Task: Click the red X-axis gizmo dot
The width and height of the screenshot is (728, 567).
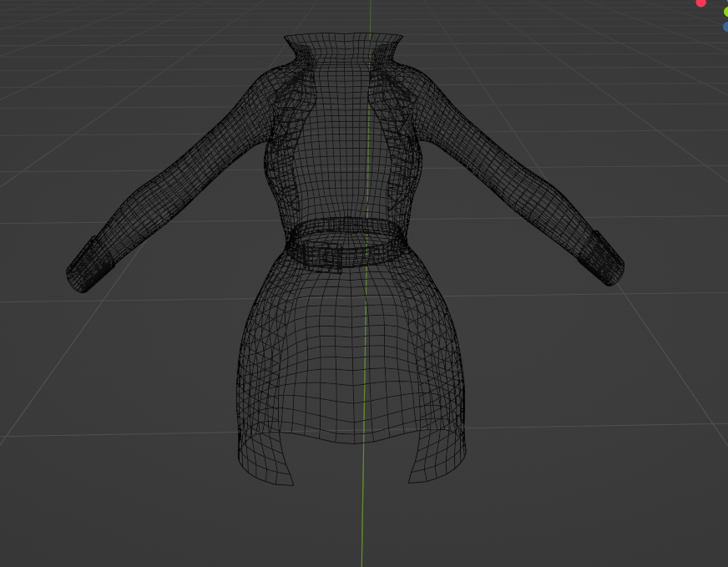Action: [700, 3]
